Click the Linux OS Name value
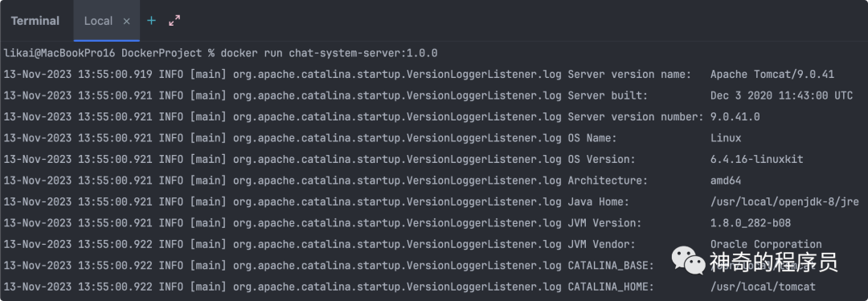The height and width of the screenshot is (301, 868). [726, 138]
